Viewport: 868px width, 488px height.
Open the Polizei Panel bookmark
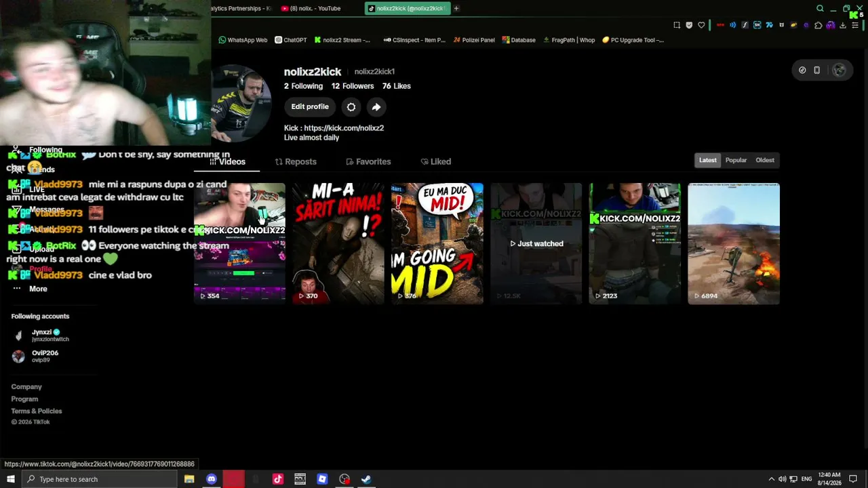click(475, 40)
